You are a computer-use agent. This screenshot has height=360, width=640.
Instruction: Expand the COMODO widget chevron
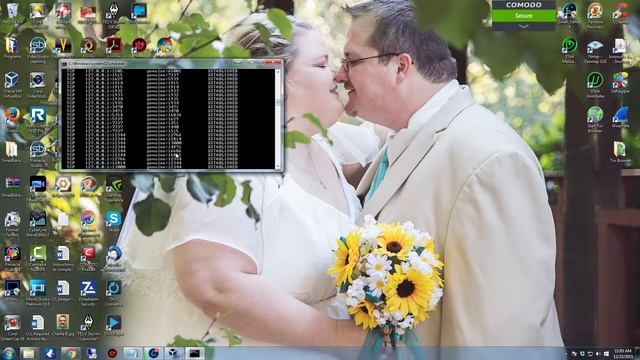(x=524, y=26)
